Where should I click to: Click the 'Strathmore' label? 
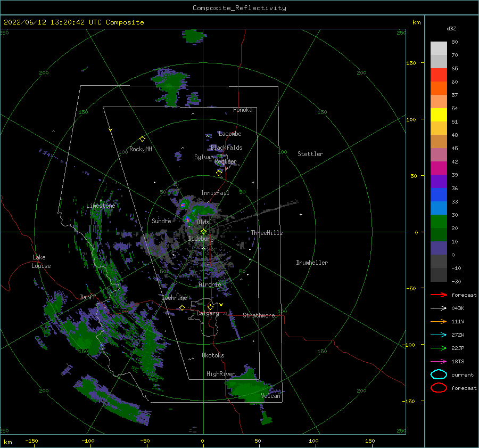point(259,315)
